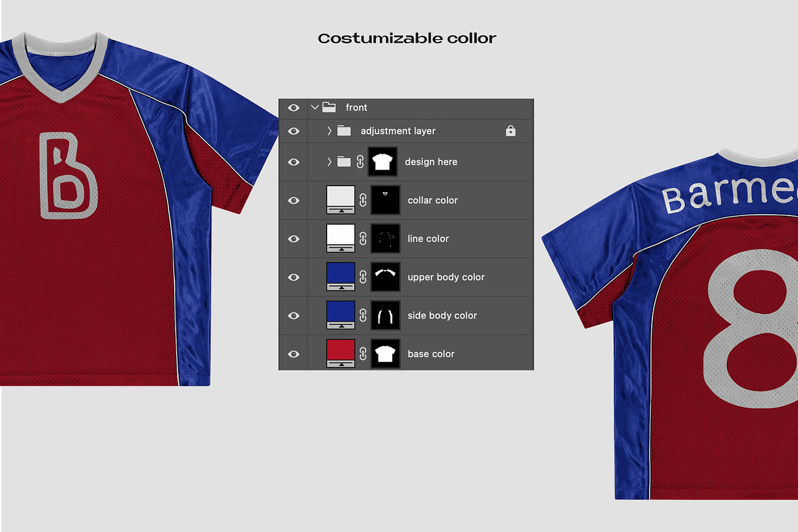Select the base color layer name
The height and width of the screenshot is (532, 798).
pos(431,354)
